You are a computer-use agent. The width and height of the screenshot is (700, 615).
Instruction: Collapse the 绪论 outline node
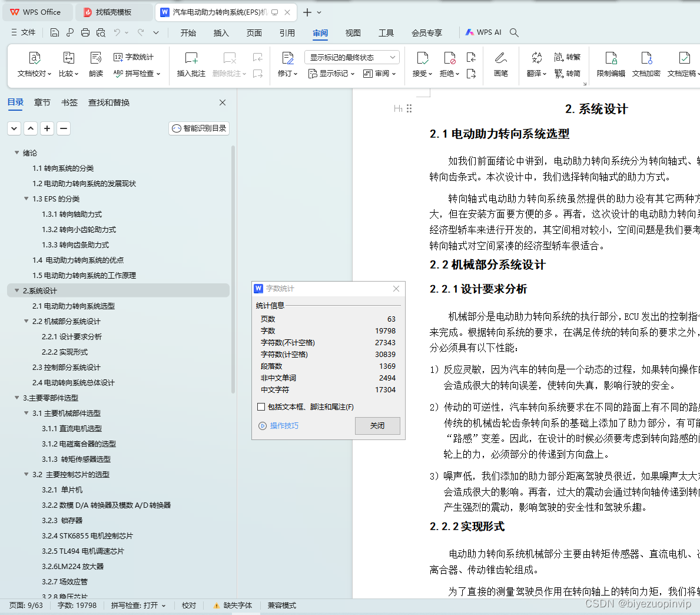click(x=17, y=153)
